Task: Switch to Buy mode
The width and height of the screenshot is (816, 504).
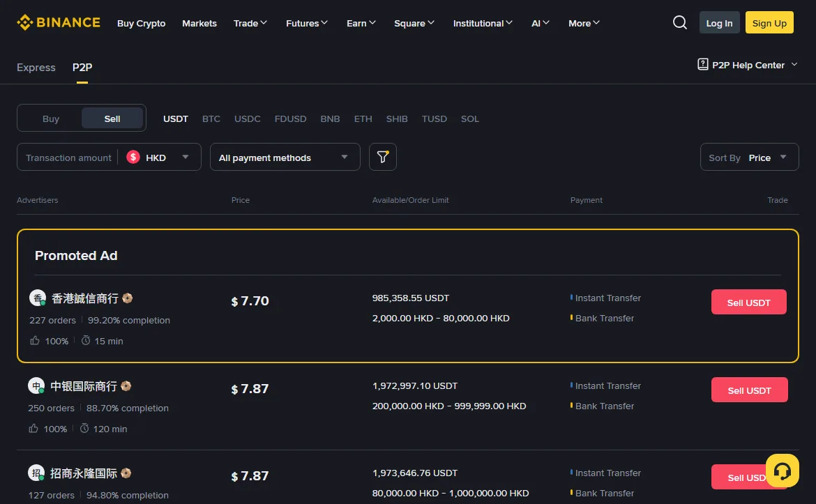Action: pos(50,119)
